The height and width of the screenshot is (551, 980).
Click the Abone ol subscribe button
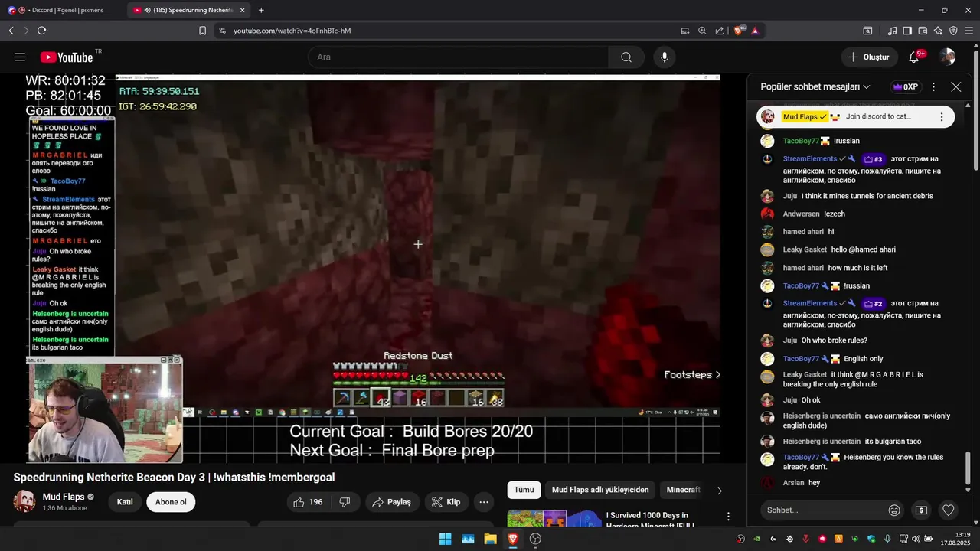[171, 502]
